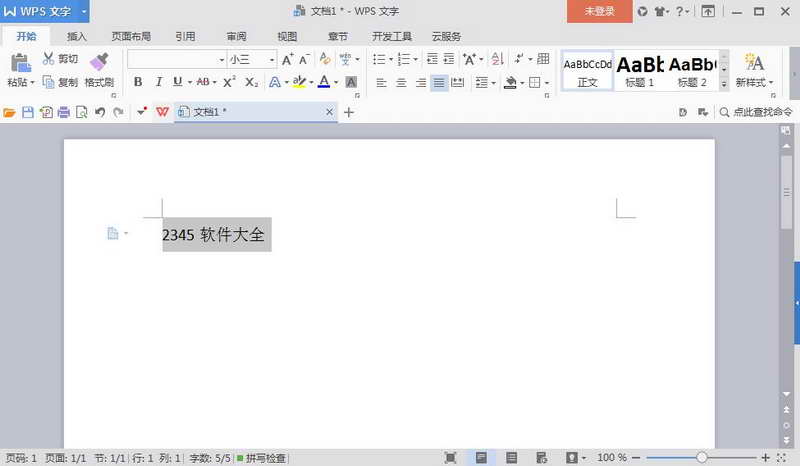Apply the 标题 2 style

692,71
